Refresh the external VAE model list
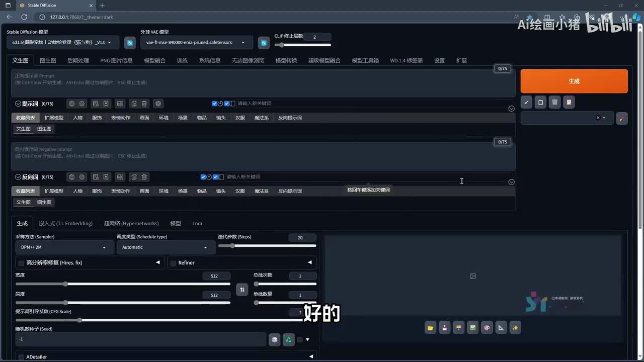Viewport: 644px width, 362px height. 264,43
